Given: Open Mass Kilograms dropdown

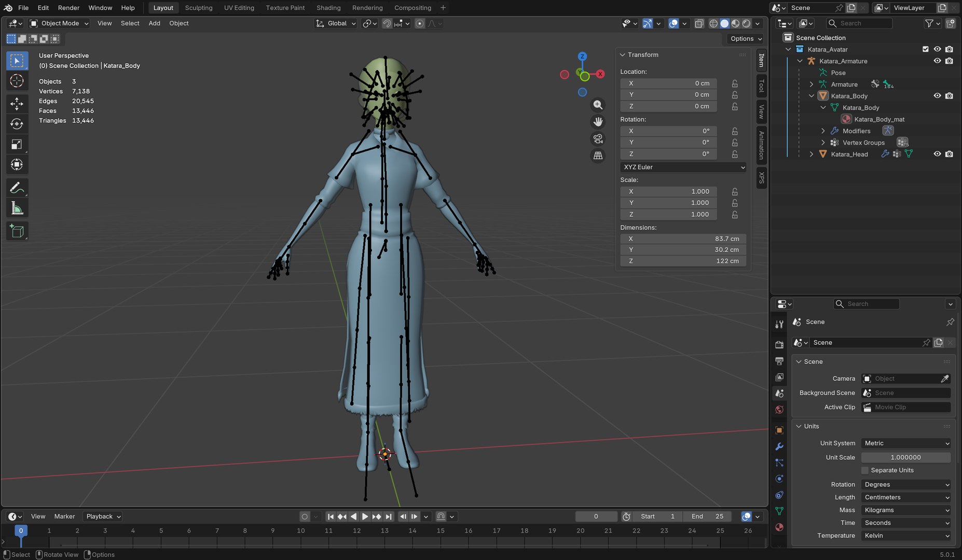Looking at the screenshot, I should click(906, 510).
